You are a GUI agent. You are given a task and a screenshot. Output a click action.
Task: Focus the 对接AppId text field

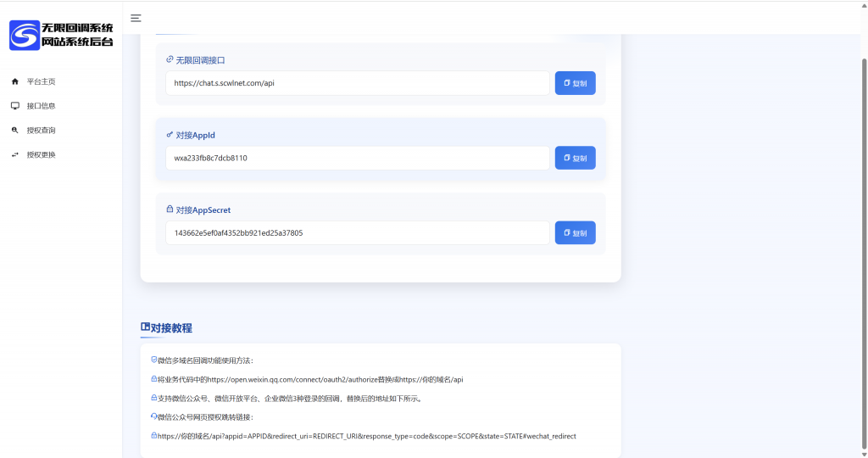(x=358, y=158)
